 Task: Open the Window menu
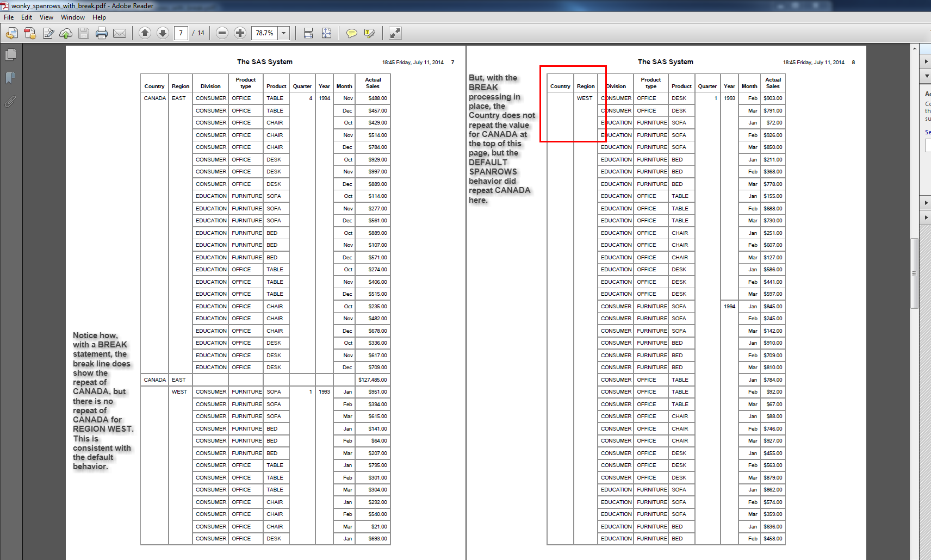click(x=72, y=17)
